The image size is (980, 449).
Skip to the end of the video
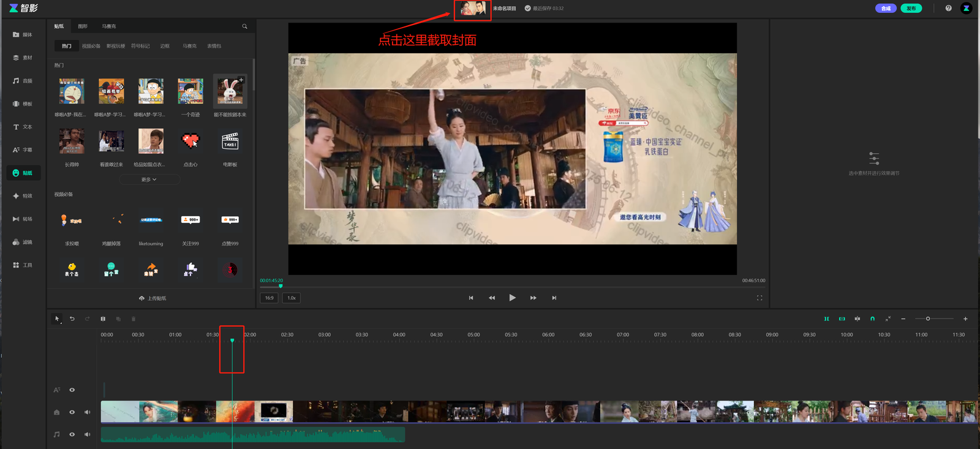(x=554, y=298)
